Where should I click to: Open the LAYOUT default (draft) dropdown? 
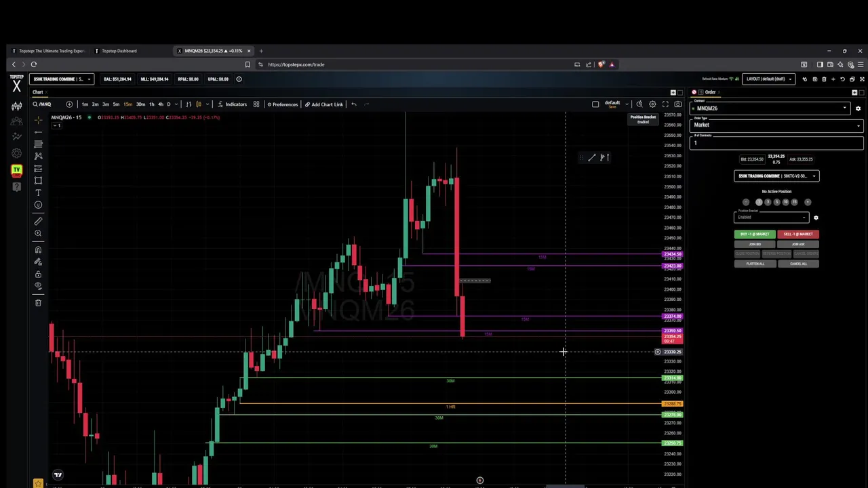(769, 79)
